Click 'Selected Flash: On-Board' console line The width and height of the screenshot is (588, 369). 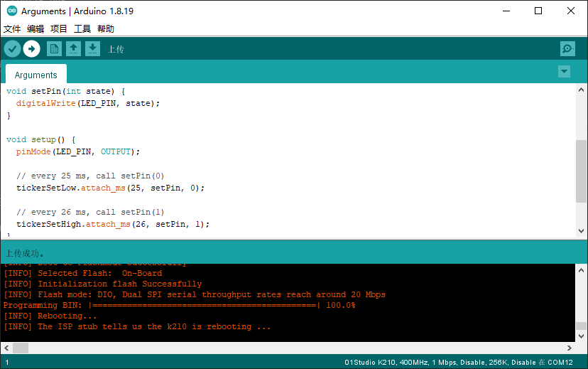click(x=83, y=273)
